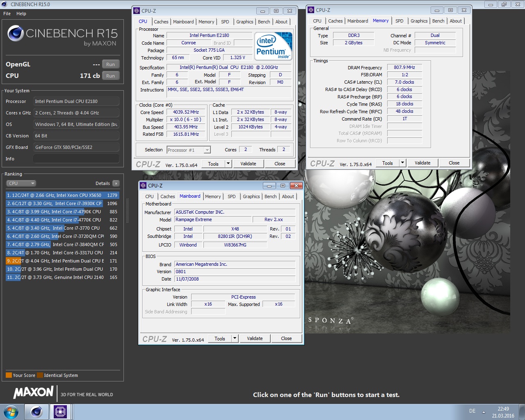Select ranking row Core i7-4770K
Viewport: 525px width, 420px height.
(x=62, y=220)
